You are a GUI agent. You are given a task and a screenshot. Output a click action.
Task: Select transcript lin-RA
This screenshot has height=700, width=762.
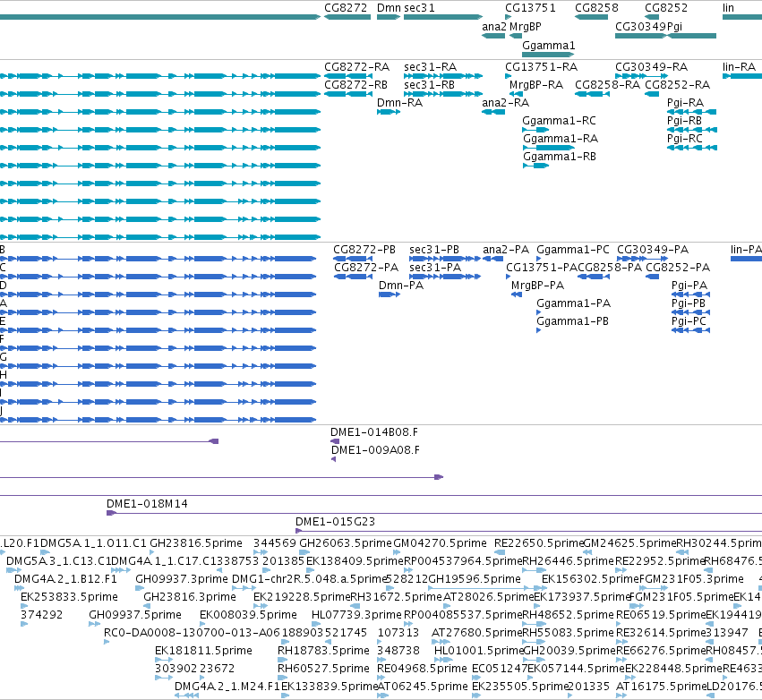(739, 66)
